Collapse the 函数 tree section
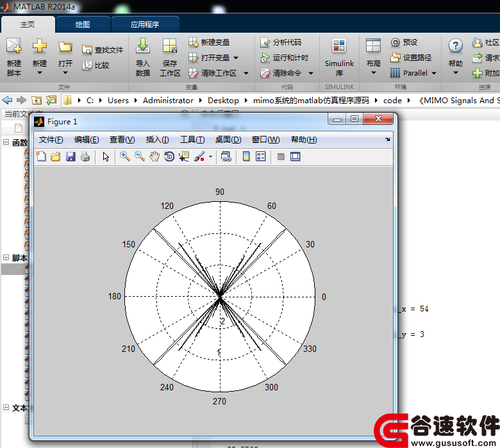This screenshot has height=448, width=500. 6,142
